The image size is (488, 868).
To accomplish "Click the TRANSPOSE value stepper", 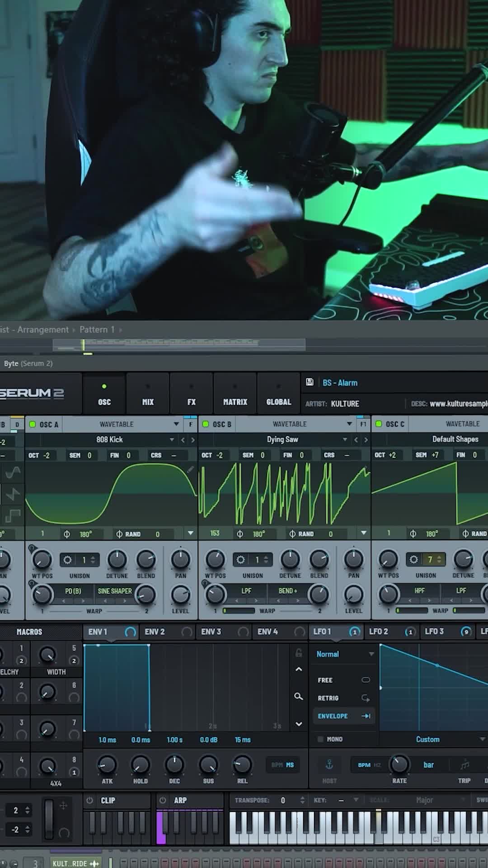I will click(302, 800).
